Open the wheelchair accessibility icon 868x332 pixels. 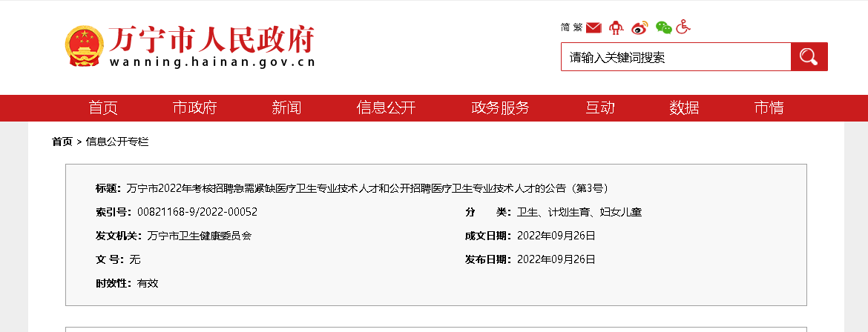pos(684,27)
